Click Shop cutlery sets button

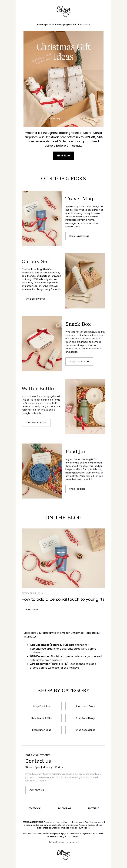35,298
